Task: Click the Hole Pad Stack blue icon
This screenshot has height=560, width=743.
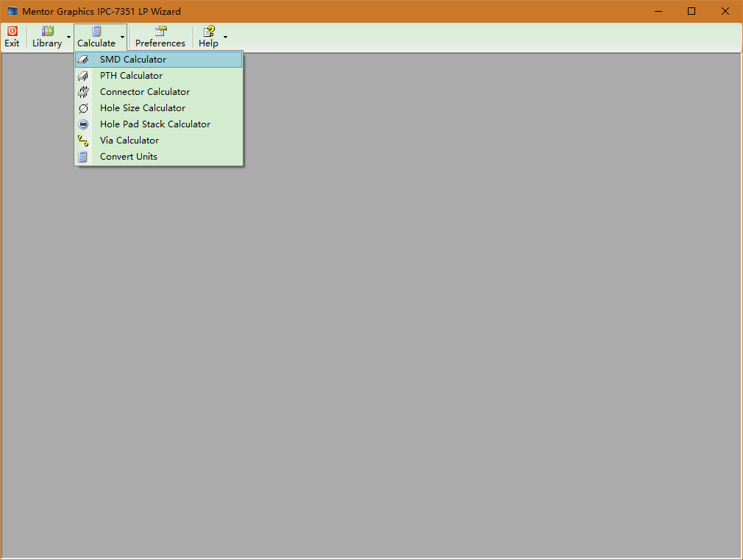Action: click(83, 124)
